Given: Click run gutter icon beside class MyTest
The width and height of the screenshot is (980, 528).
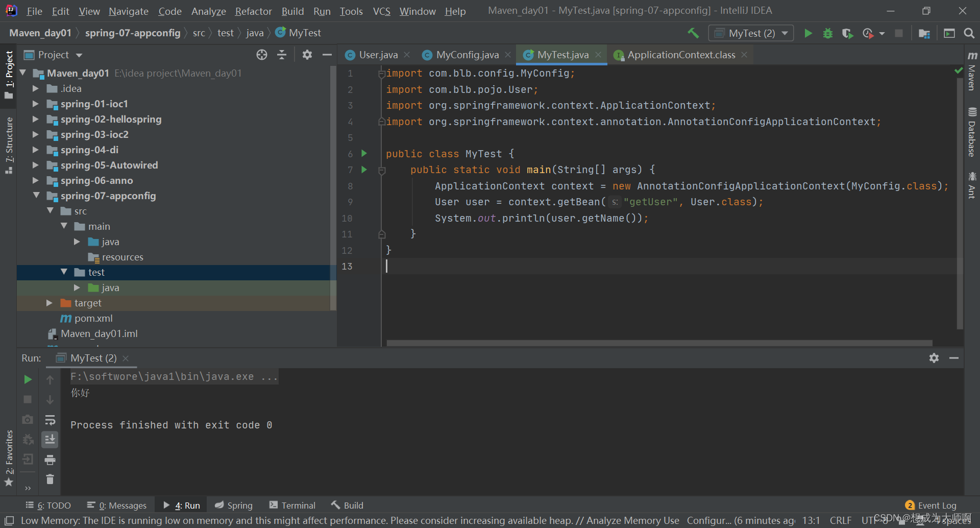Looking at the screenshot, I should [x=364, y=153].
